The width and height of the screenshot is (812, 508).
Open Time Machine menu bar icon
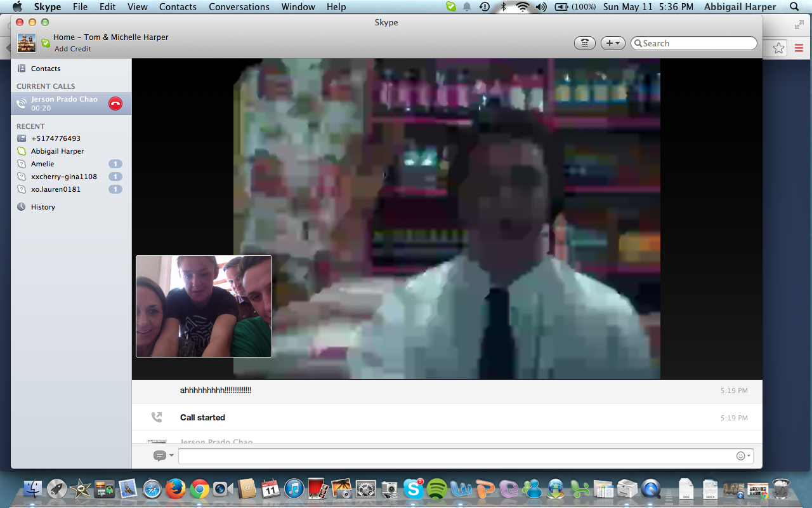click(x=485, y=7)
